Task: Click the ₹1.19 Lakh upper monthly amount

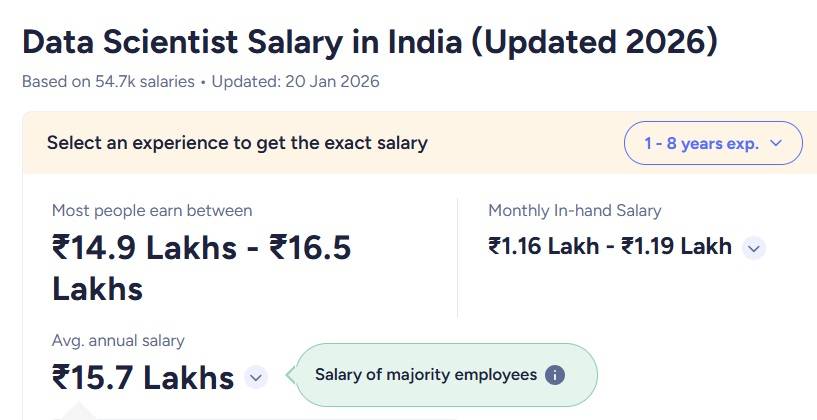Action: click(677, 246)
